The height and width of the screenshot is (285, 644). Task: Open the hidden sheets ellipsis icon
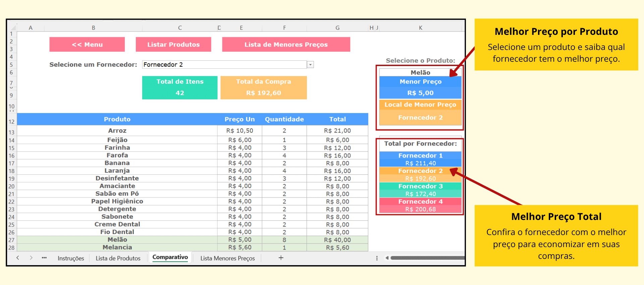(x=44, y=258)
